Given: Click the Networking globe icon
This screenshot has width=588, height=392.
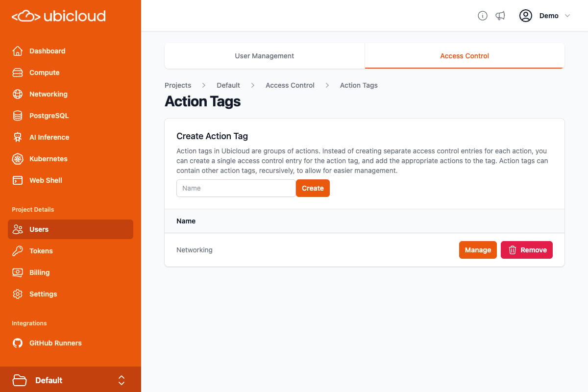Looking at the screenshot, I should tap(18, 94).
